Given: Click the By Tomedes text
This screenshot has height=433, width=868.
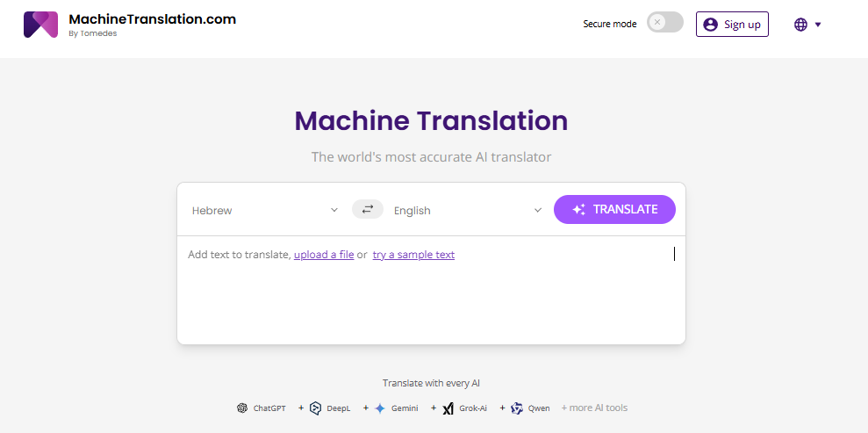Looking at the screenshot, I should [92, 33].
